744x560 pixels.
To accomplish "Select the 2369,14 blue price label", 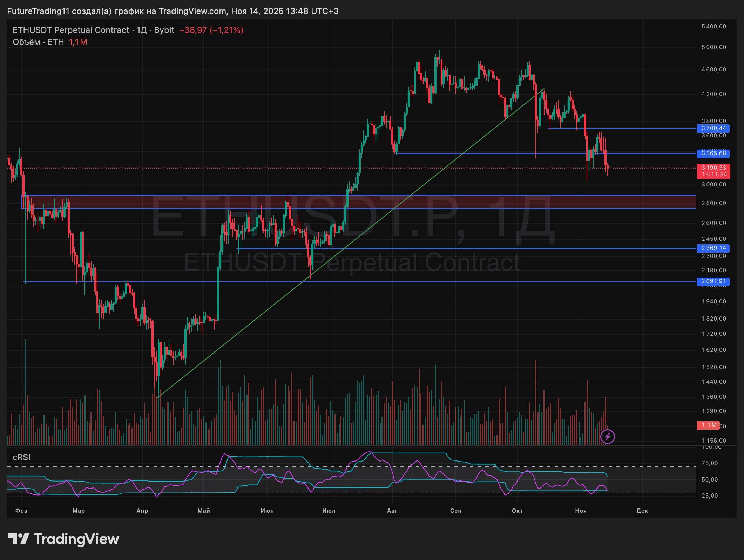I will (x=713, y=248).
